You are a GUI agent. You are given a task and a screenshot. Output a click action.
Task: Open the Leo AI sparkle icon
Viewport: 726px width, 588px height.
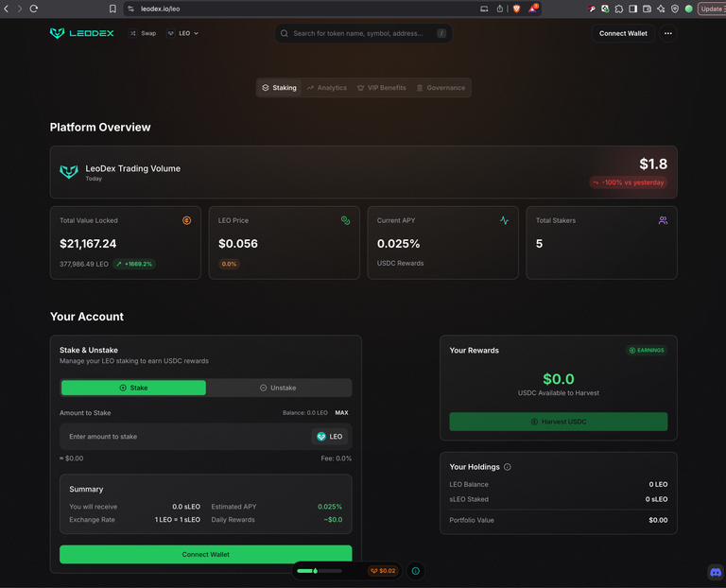(661, 9)
